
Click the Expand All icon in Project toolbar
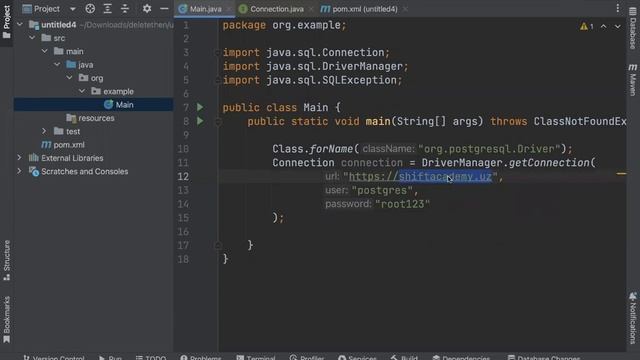107,9
